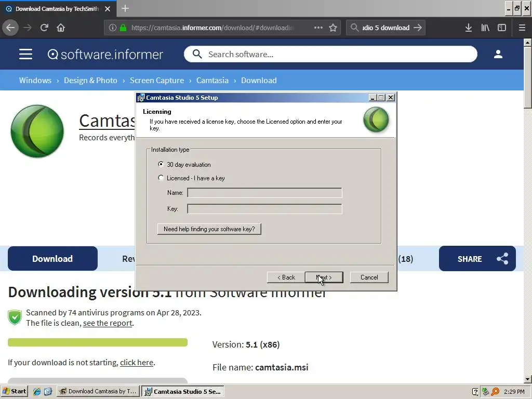Switch to Camtasia Studio 5 Setup taskbar button
The image size is (532, 399).
[x=183, y=392]
